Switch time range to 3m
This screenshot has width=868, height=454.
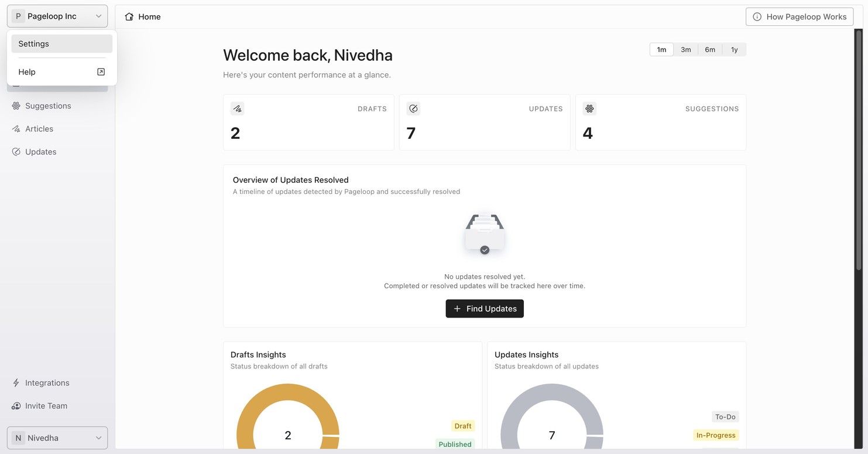pyautogui.click(x=686, y=50)
